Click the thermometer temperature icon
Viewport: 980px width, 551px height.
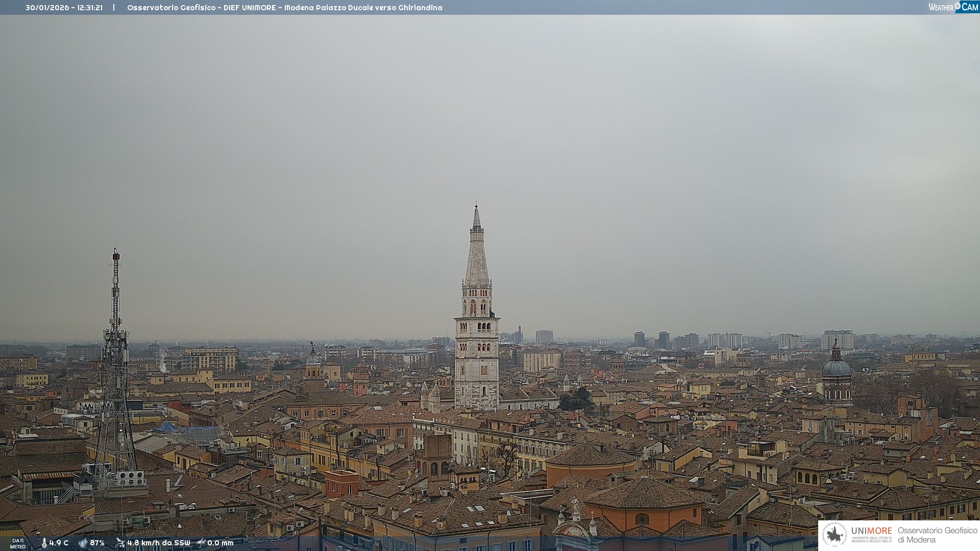click(44, 543)
